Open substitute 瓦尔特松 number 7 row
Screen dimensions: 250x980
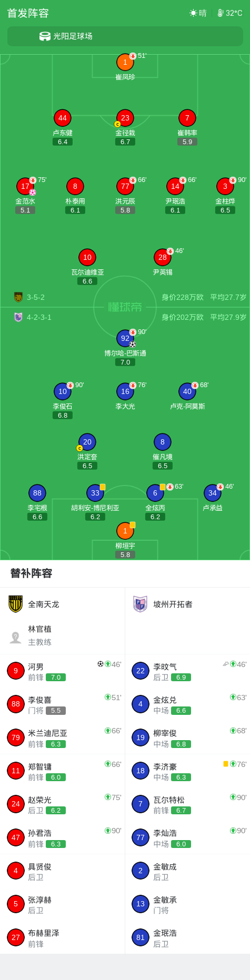188,804
